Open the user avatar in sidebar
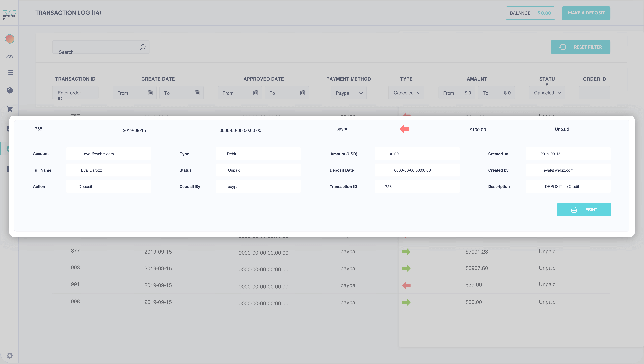644x364 pixels. (10, 39)
